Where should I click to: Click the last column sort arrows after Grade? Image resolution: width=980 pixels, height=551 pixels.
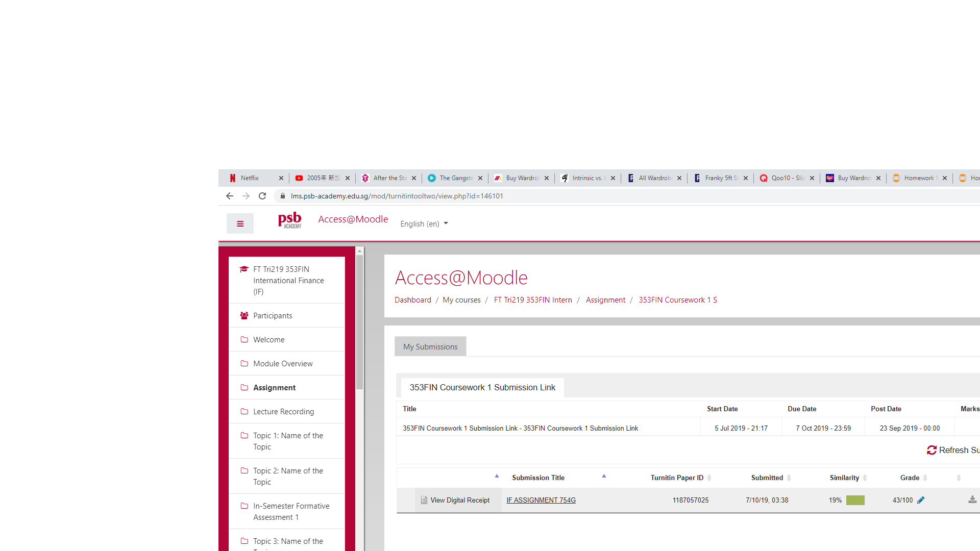coord(959,478)
